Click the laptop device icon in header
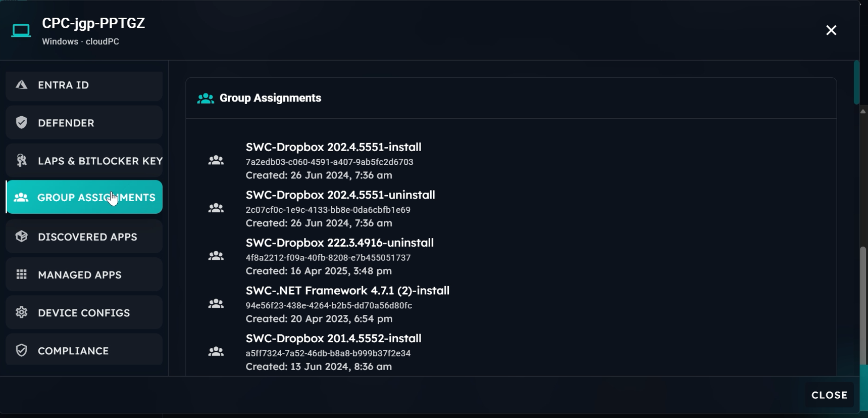 point(21,31)
